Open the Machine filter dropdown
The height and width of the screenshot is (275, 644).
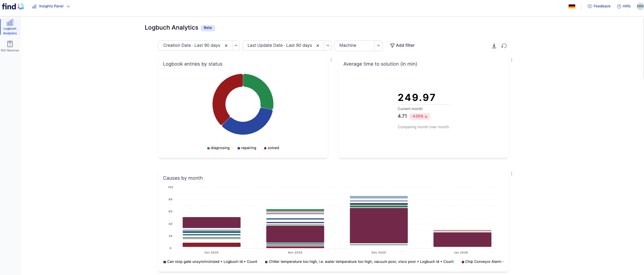click(x=358, y=45)
